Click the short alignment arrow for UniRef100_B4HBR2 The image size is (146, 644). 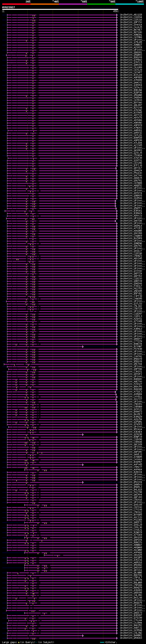(83, 636)
